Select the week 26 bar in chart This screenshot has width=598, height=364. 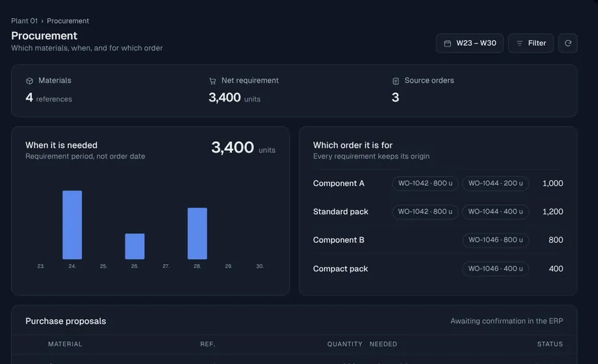(x=135, y=246)
